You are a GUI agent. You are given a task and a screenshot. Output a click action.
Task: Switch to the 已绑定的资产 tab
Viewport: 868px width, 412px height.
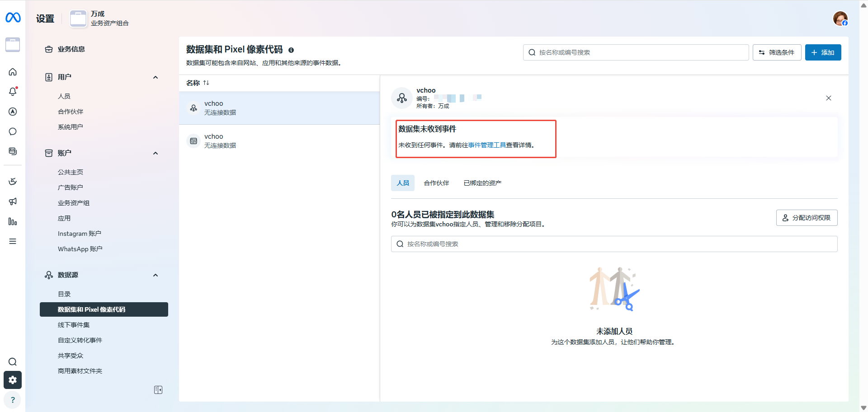(482, 183)
